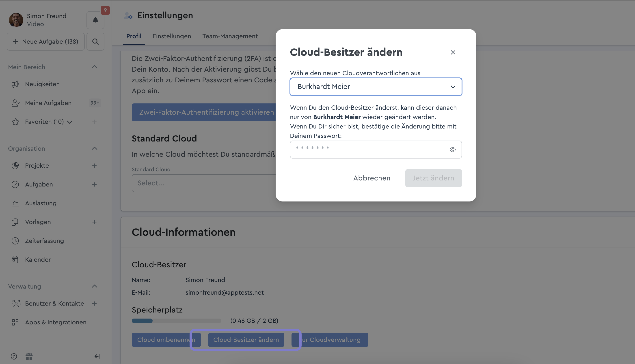Collapse the Organisation section
635x364 pixels.
pyautogui.click(x=94, y=148)
